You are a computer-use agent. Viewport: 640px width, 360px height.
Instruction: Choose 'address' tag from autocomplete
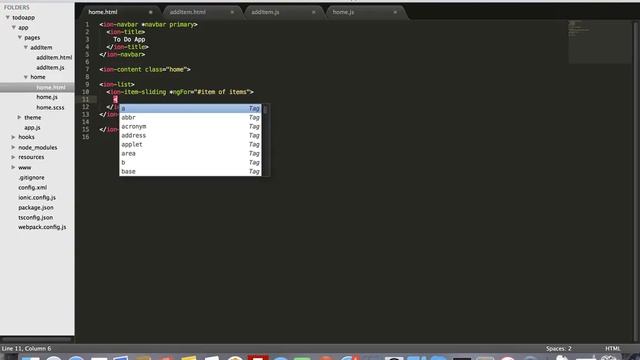(x=190, y=136)
